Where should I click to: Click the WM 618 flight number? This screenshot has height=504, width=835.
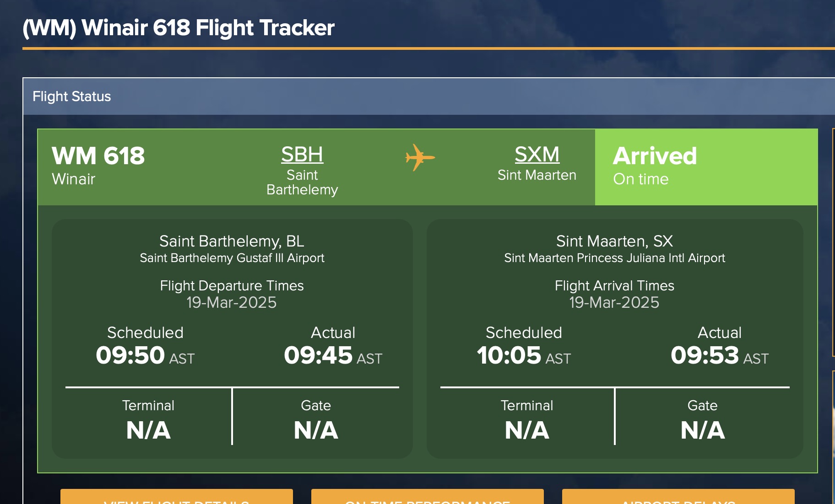coord(98,156)
